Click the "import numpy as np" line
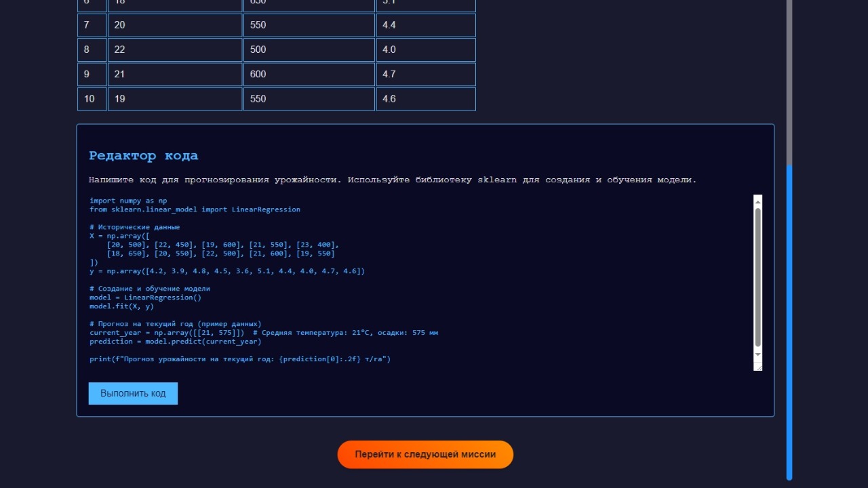868x488 pixels. click(127, 200)
